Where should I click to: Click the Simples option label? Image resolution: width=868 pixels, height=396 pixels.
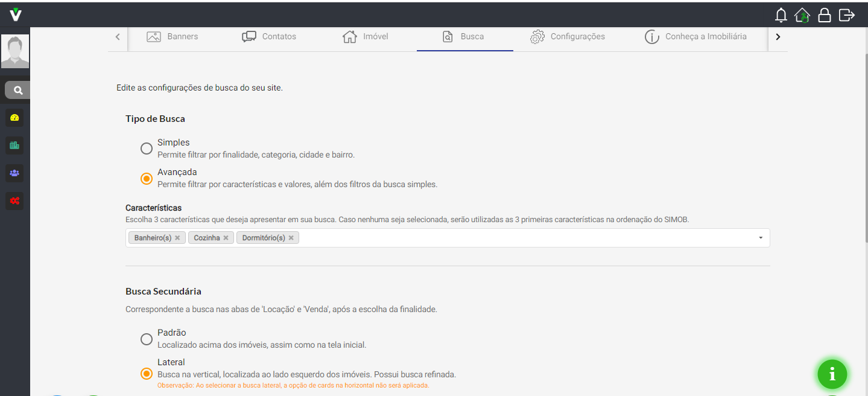pos(174,142)
